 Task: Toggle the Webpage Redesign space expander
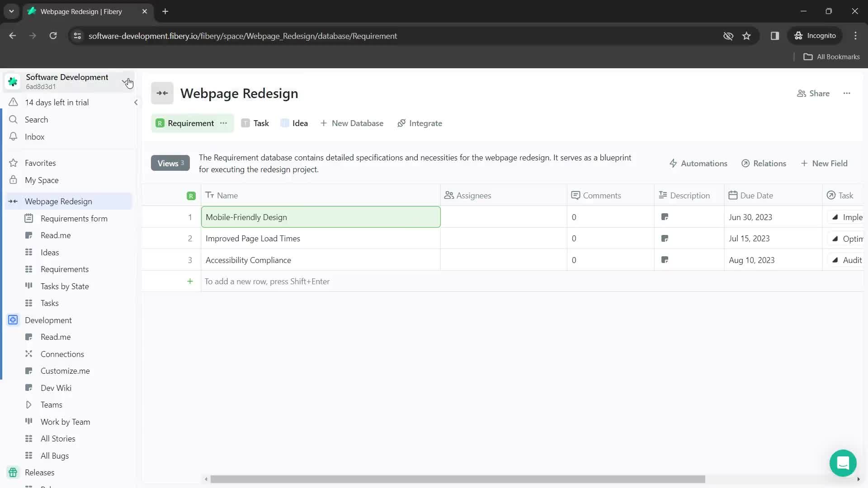pyautogui.click(x=13, y=202)
